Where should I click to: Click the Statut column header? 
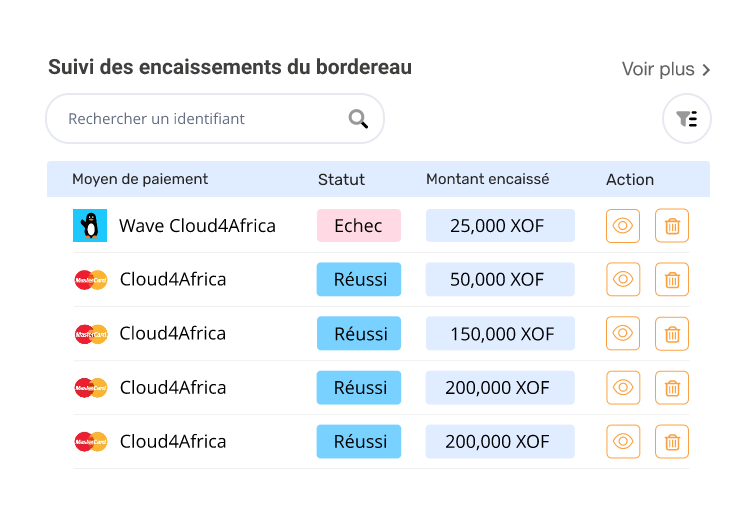coord(341,180)
